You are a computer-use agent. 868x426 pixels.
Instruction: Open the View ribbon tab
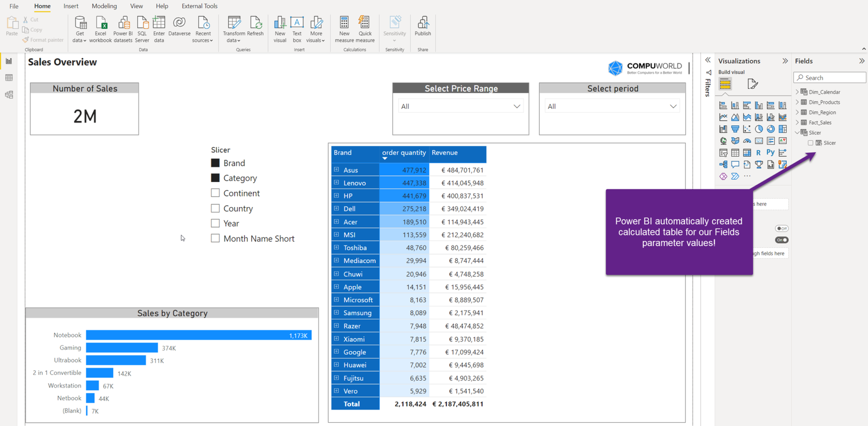pos(137,6)
